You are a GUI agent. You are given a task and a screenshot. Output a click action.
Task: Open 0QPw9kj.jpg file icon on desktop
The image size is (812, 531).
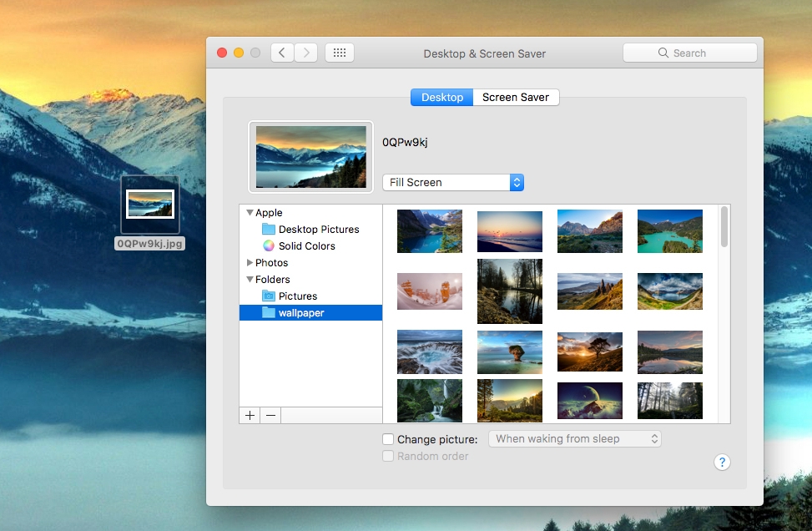[x=150, y=205]
